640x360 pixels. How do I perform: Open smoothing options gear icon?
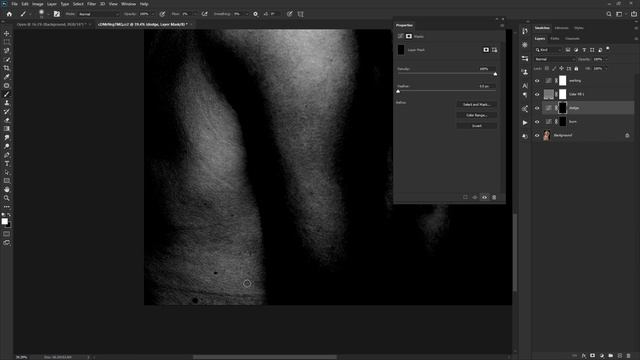tap(255, 14)
